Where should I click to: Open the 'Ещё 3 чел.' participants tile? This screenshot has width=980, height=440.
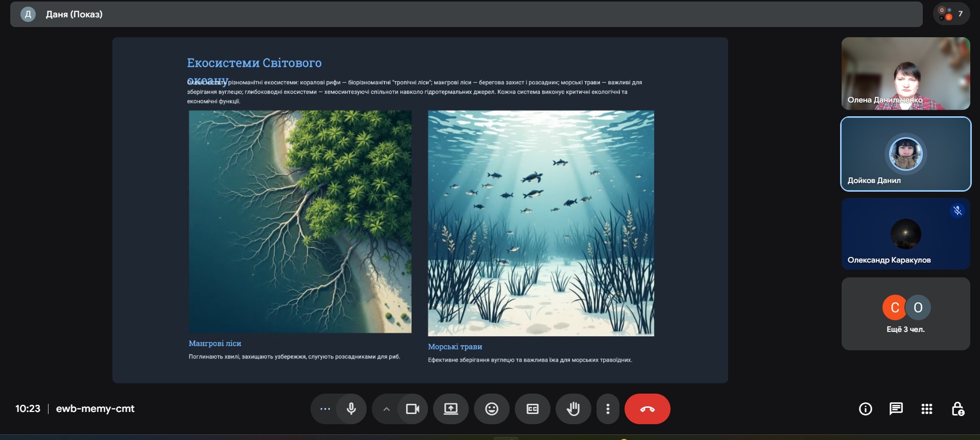905,314
